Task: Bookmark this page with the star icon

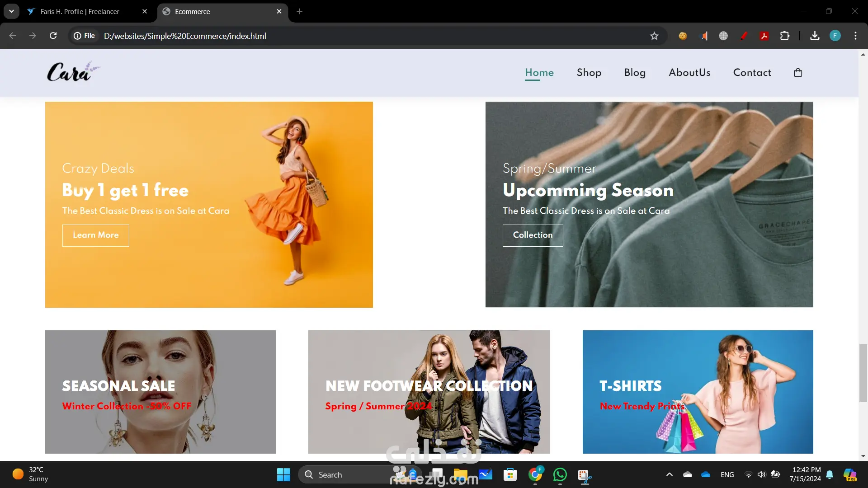Action: (x=654, y=36)
